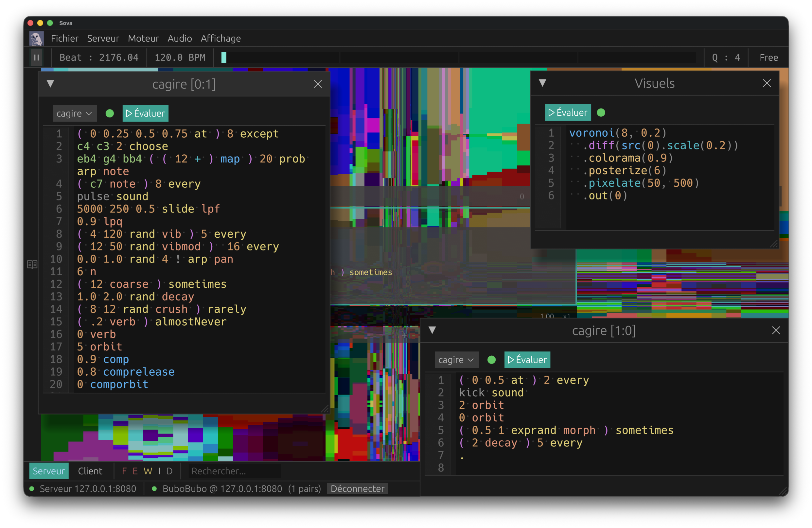Viewport: 812px width, 528px height.
Task: Open the cagire dropdown in cagire [1:0] panel
Action: 456,359
